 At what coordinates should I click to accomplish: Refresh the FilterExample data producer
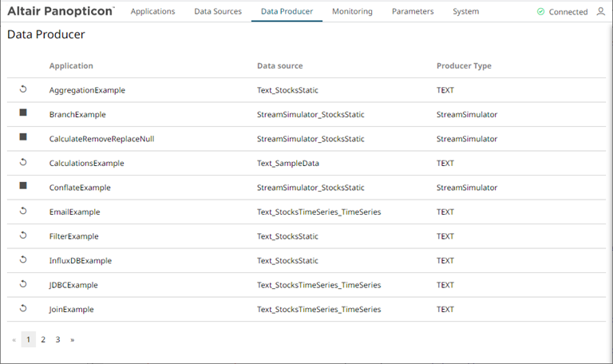[23, 235]
